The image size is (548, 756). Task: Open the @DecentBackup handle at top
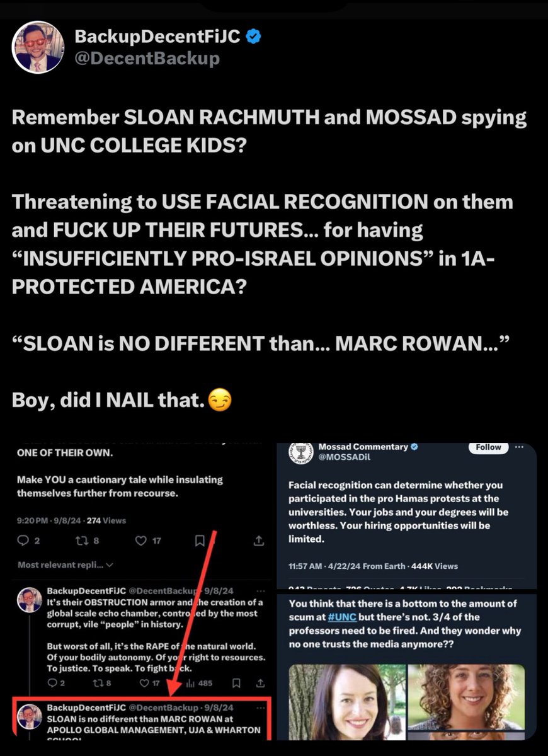[x=147, y=59]
